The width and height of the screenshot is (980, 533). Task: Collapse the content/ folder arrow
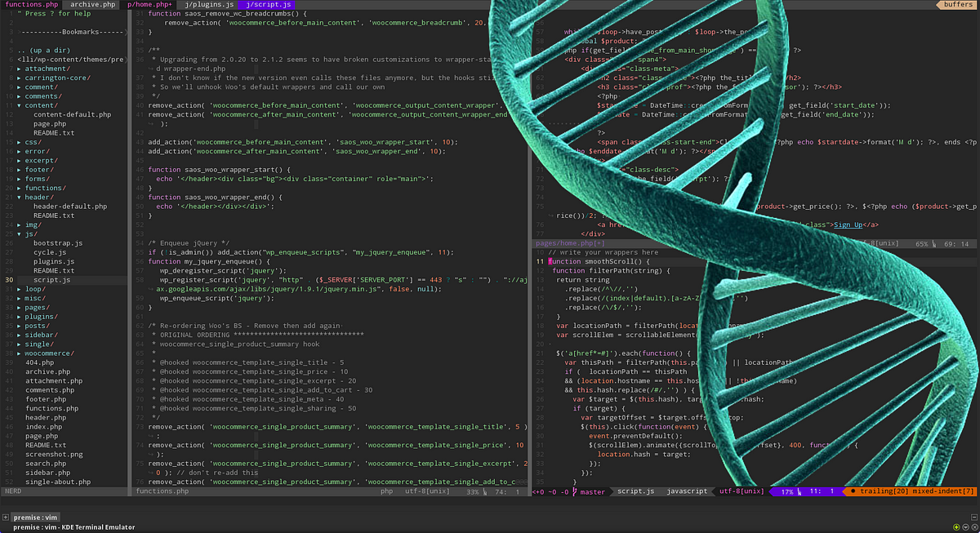click(20, 105)
